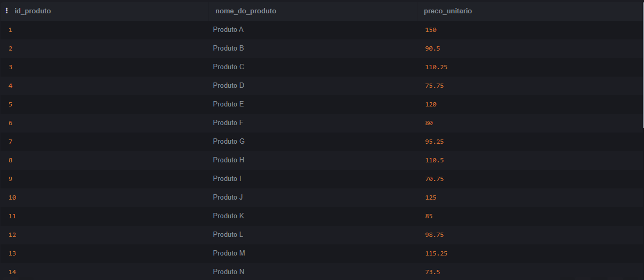Select the Produto I name cell

point(227,179)
